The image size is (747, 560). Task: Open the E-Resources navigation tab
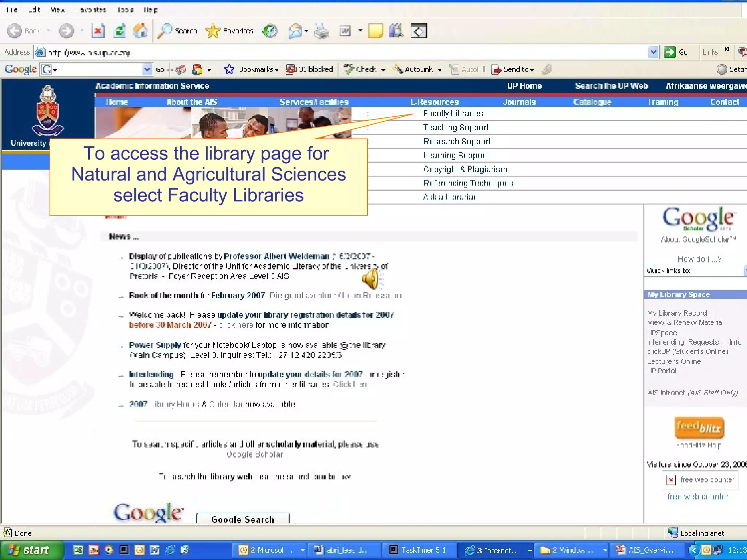pyautogui.click(x=435, y=102)
